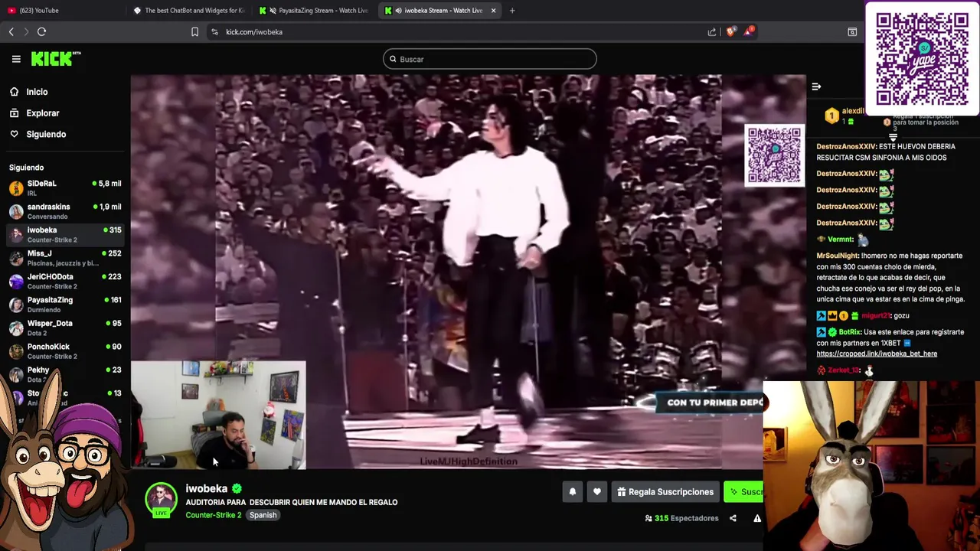The image size is (980, 551).
Task: Click Regala Suscripciones button
Action: pos(665,492)
